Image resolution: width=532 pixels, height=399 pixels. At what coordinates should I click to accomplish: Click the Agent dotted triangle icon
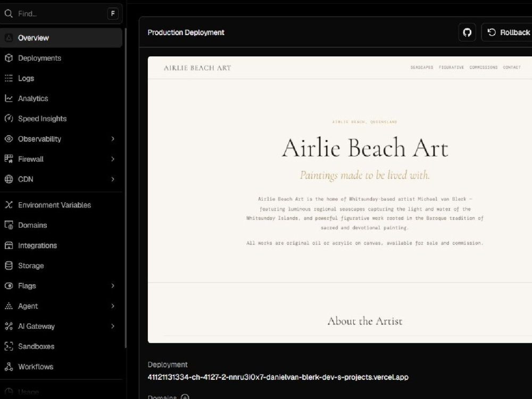(x=9, y=306)
